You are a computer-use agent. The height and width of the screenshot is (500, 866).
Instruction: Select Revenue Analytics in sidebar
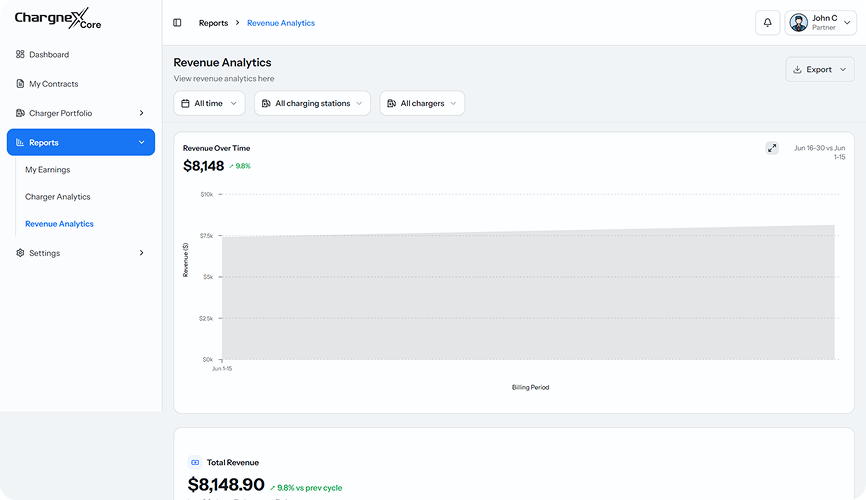pyautogui.click(x=59, y=224)
